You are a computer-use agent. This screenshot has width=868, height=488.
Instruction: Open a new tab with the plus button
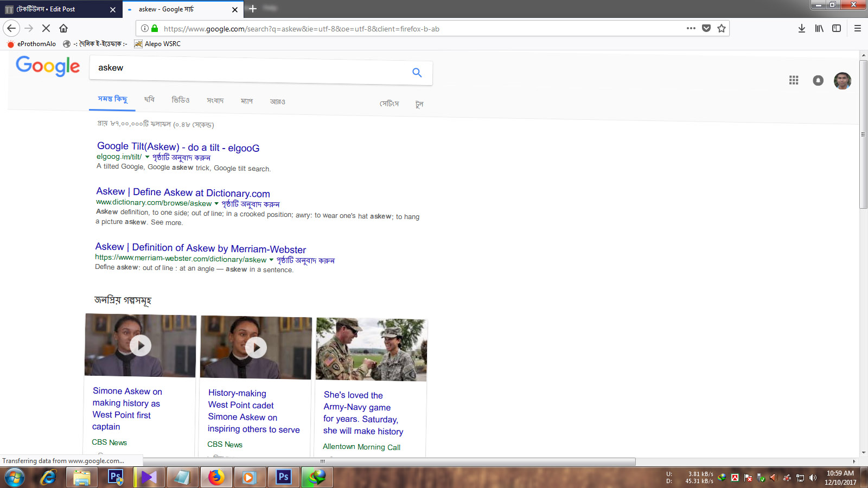point(252,9)
